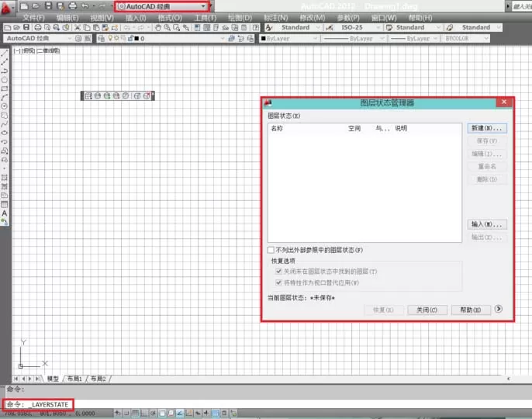Open the 格式(O) menu

click(x=170, y=18)
